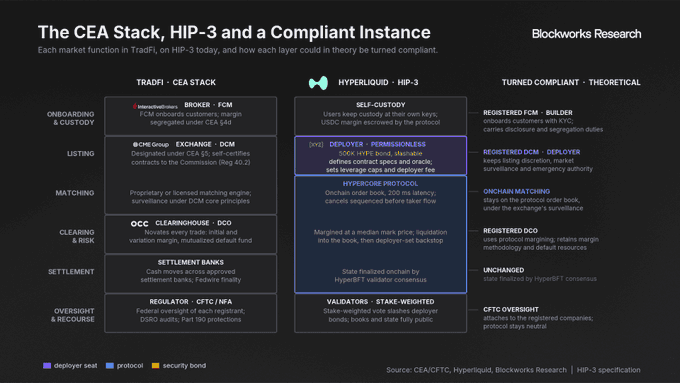Screen dimensions: 680x383
Task: Click the 'Proprietary or licensed matching engine' text
Action: 190,193
